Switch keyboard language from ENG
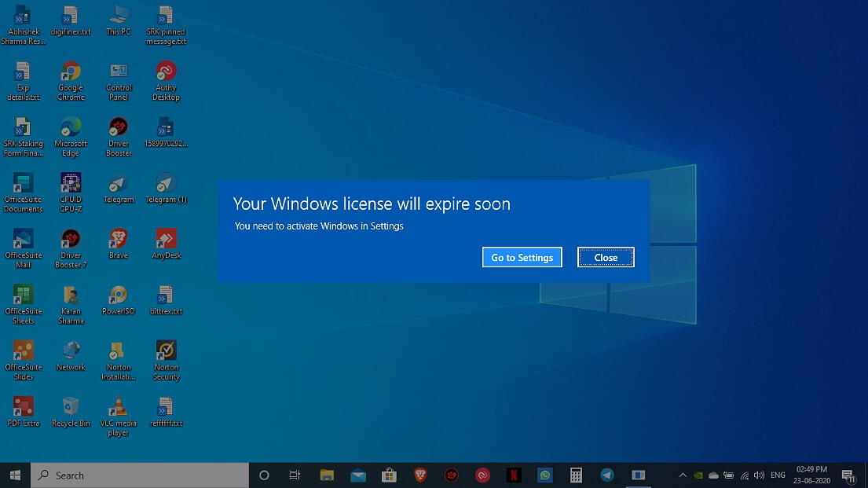 pos(777,475)
